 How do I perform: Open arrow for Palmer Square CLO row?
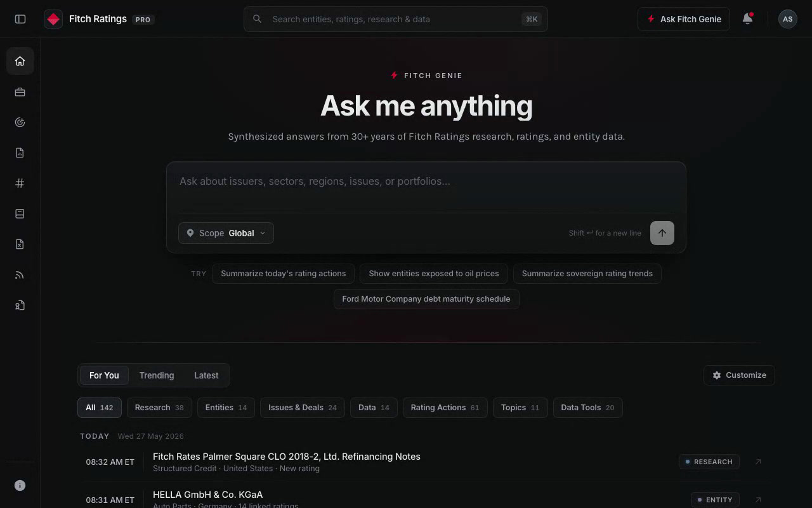[758, 462]
